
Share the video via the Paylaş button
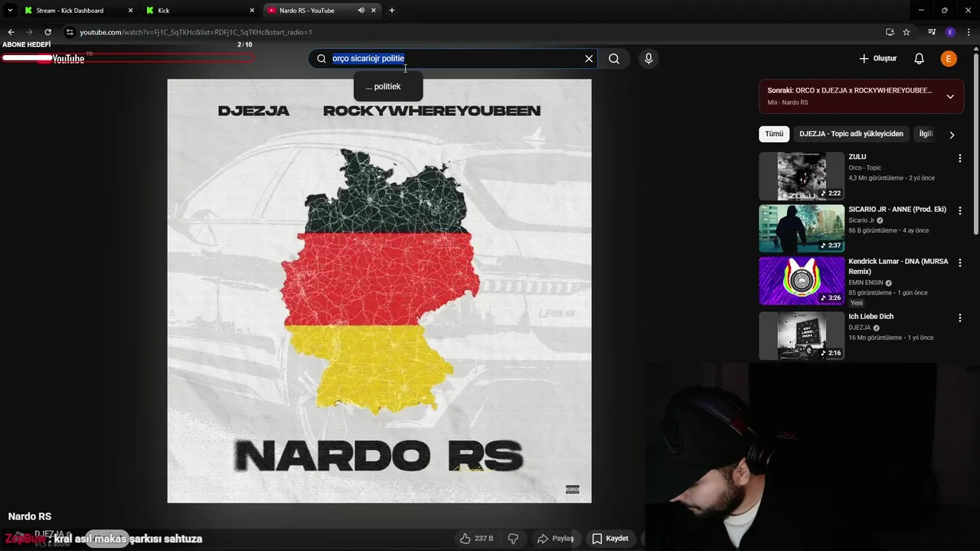point(555,539)
